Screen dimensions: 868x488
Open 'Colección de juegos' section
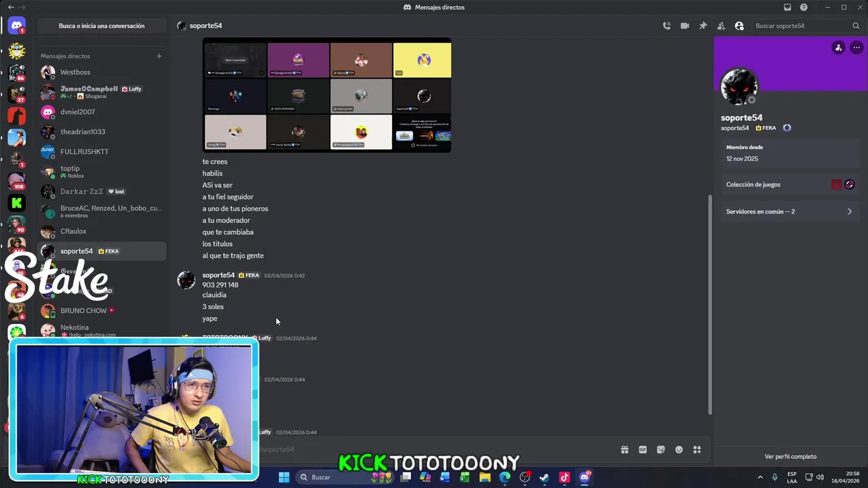(790, 184)
